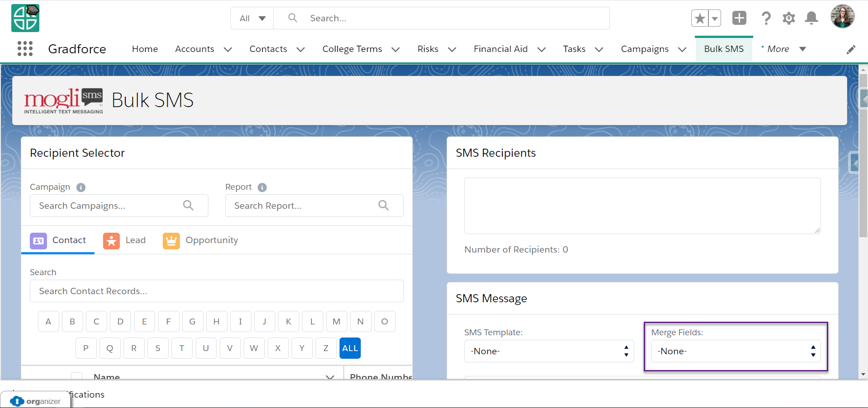
Task: Click the Gradforce organization logo
Action: (25, 18)
